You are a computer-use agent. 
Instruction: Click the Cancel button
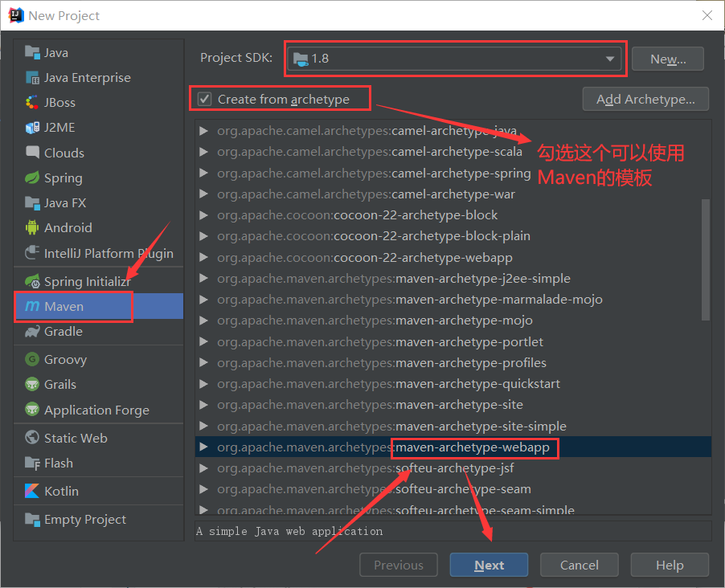[579, 565]
